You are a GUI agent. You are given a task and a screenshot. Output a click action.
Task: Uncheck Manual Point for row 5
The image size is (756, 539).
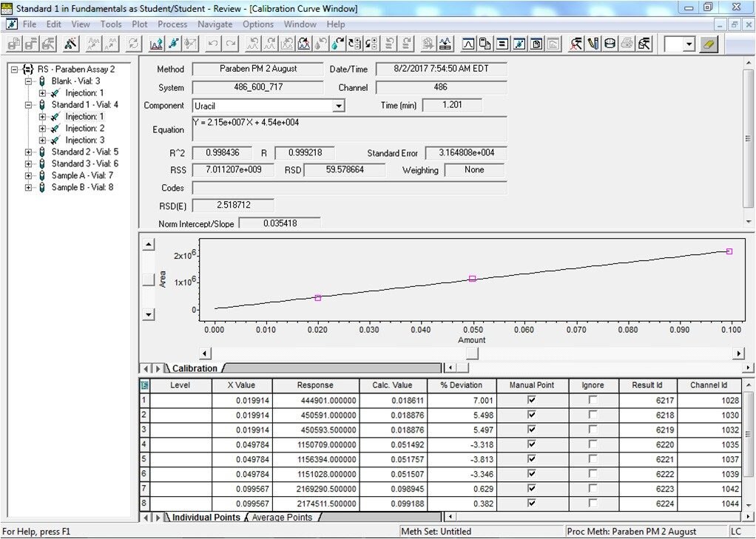(x=531, y=458)
